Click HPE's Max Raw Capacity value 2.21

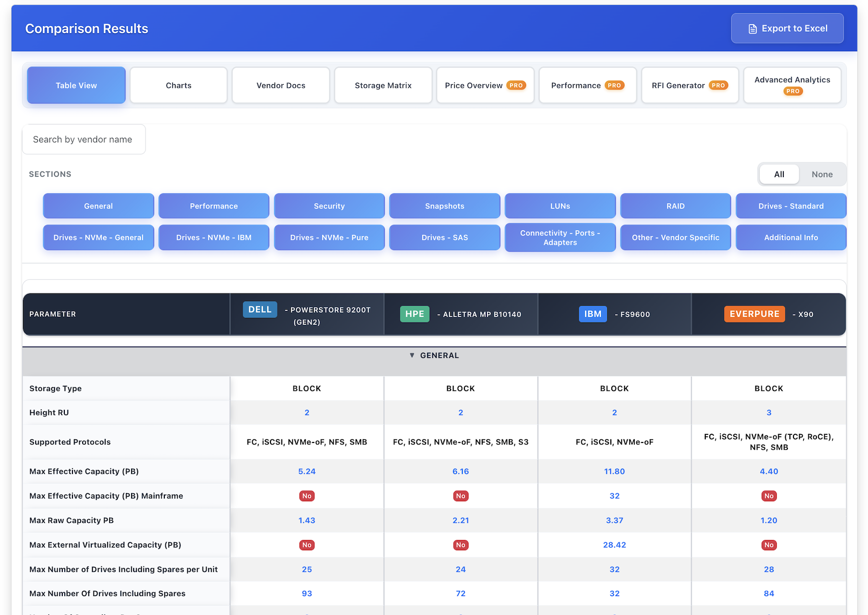click(x=461, y=521)
